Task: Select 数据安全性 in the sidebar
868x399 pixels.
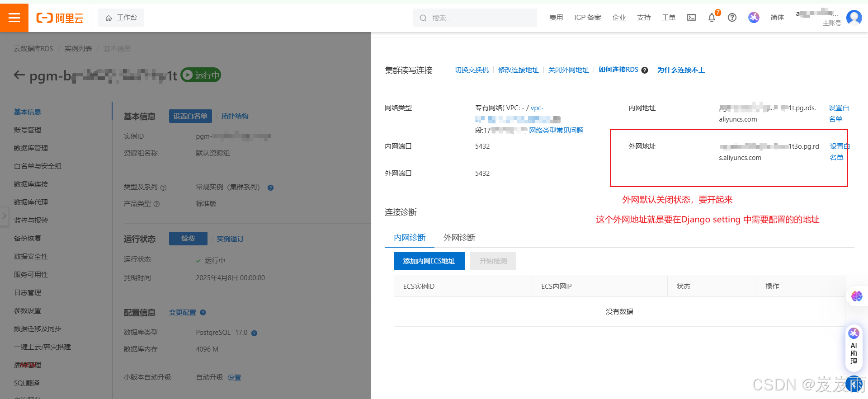Action: tap(31, 256)
